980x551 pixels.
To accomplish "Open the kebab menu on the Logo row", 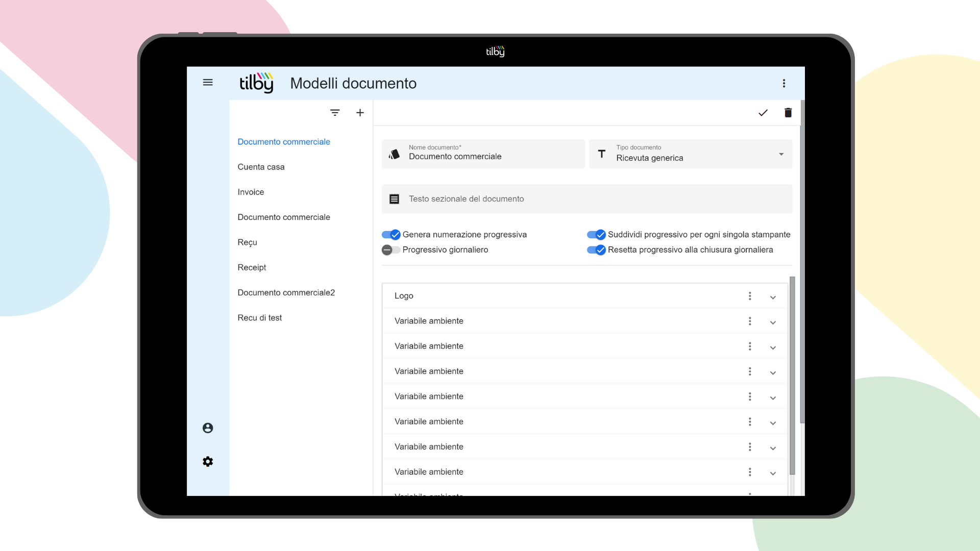I will coord(750,296).
